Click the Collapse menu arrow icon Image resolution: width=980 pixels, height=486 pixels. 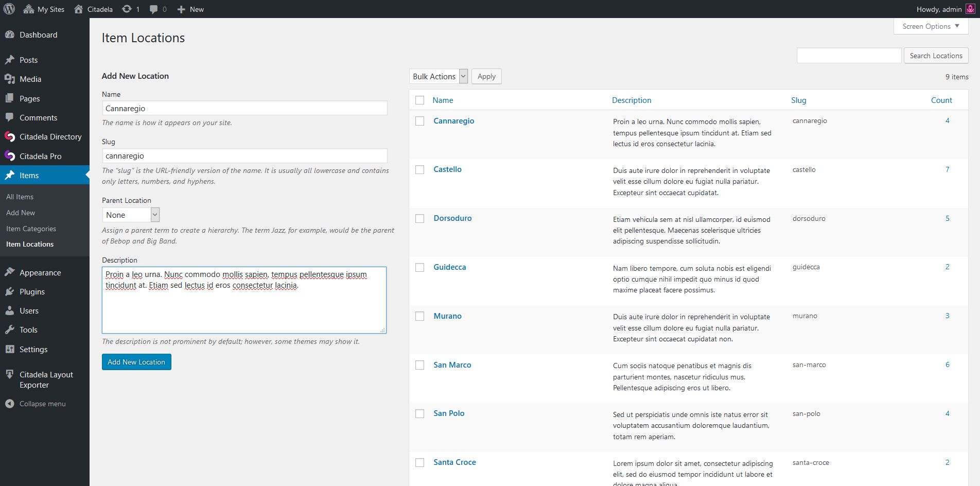click(x=10, y=404)
